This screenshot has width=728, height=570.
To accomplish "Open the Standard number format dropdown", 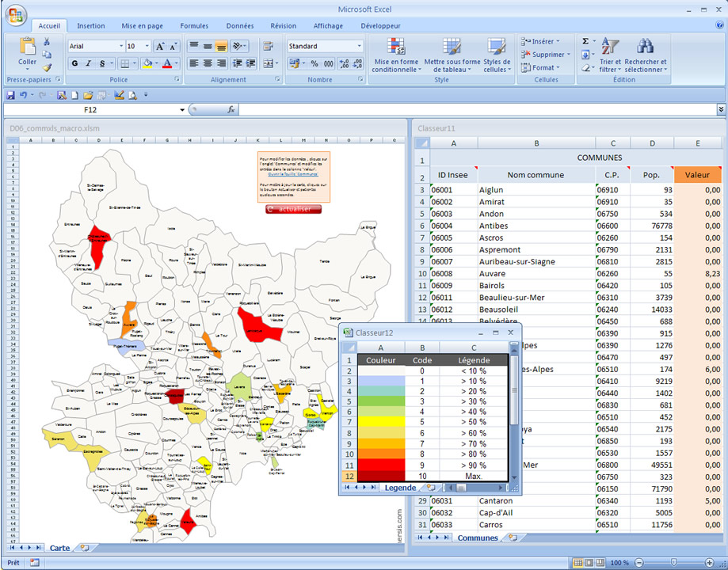I will click(359, 46).
